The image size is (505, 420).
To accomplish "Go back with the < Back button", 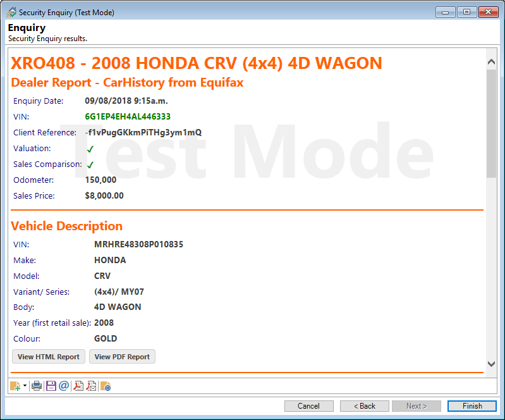I will coord(365,406).
